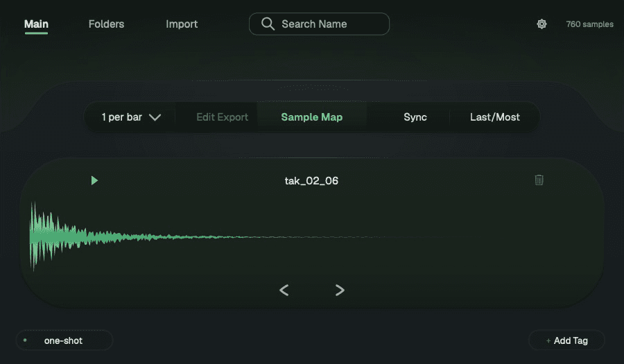The height and width of the screenshot is (364, 624).
Task: Expand the 1 per bar dropdown
Action: [x=130, y=117]
